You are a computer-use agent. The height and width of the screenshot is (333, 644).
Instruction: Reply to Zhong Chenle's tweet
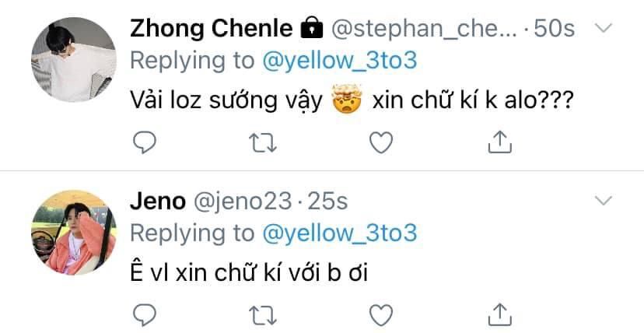click(x=145, y=142)
